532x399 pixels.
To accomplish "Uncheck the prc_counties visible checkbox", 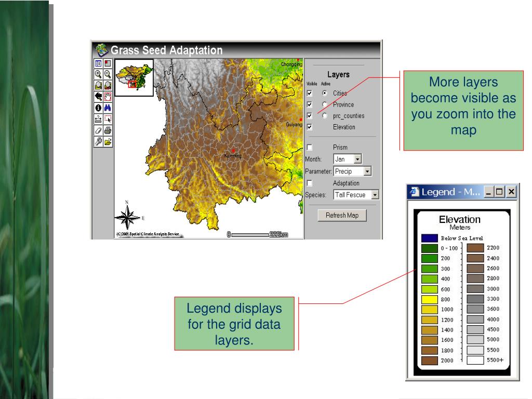I will (x=310, y=116).
